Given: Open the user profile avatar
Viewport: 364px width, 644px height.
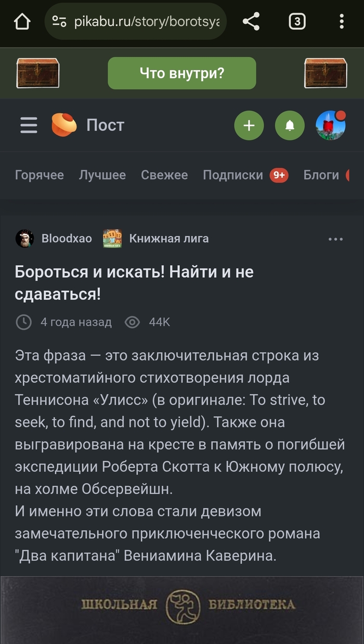Looking at the screenshot, I should (331, 125).
